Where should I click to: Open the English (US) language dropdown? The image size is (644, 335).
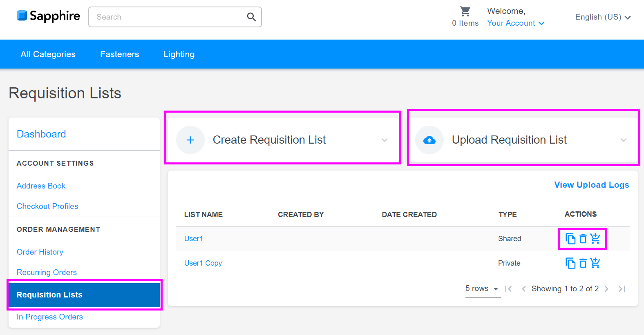click(x=603, y=17)
